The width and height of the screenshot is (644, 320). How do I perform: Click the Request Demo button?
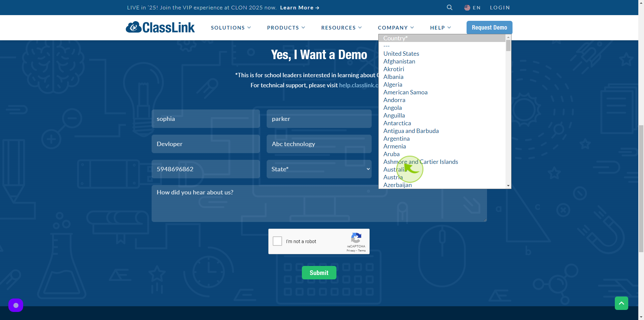click(489, 28)
